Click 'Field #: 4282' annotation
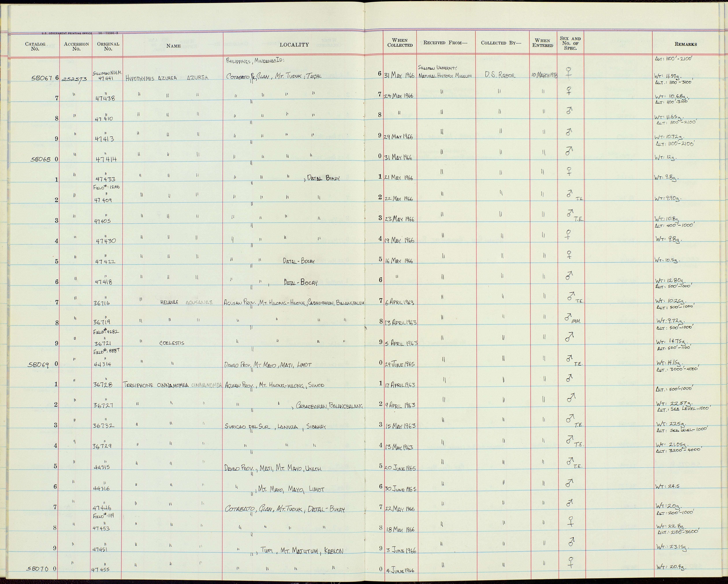This screenshot has width=728, height=584. tap(106, 332)
